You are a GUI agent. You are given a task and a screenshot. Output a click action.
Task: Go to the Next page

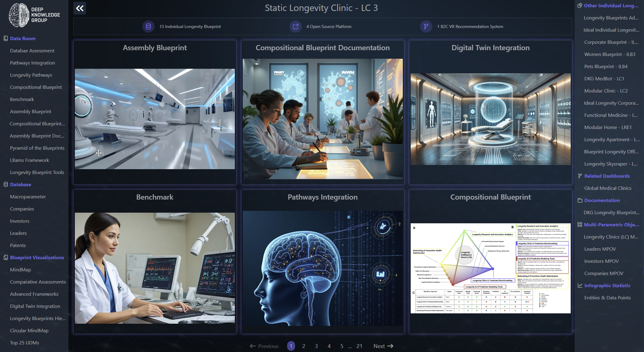[383, 346]
